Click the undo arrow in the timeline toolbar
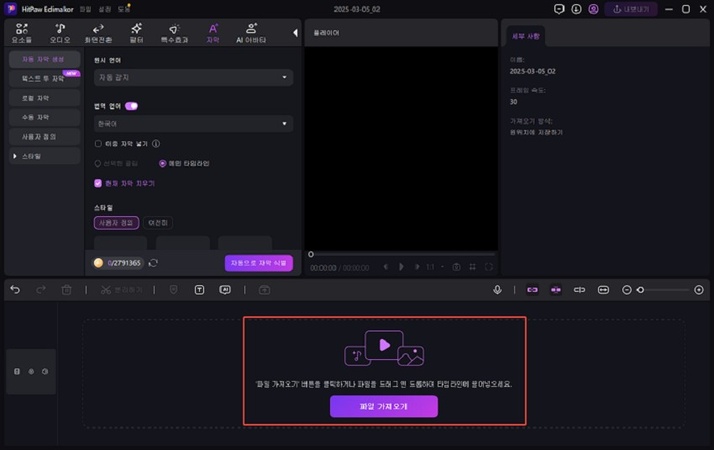The height and width of the screenshot is (450, 714). (x=15, y=290)
